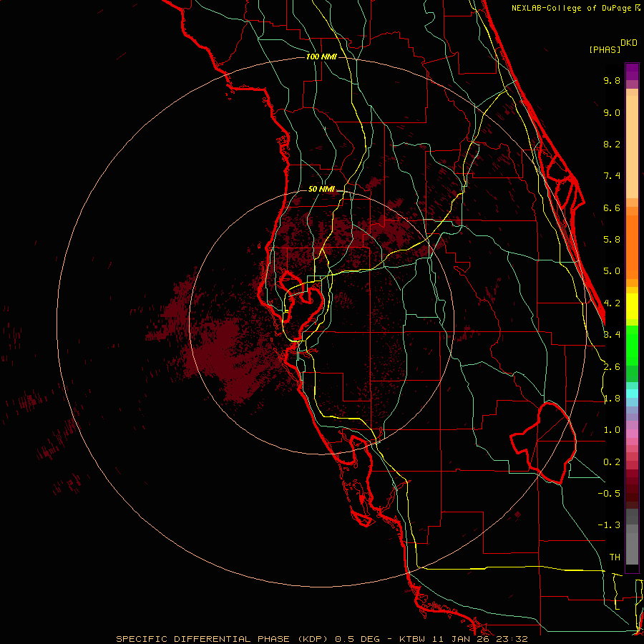The width and height of the screenshot is (644, 644).
Task: Click the 9.8 value on color scale
Action: click(x=612, y=80)
